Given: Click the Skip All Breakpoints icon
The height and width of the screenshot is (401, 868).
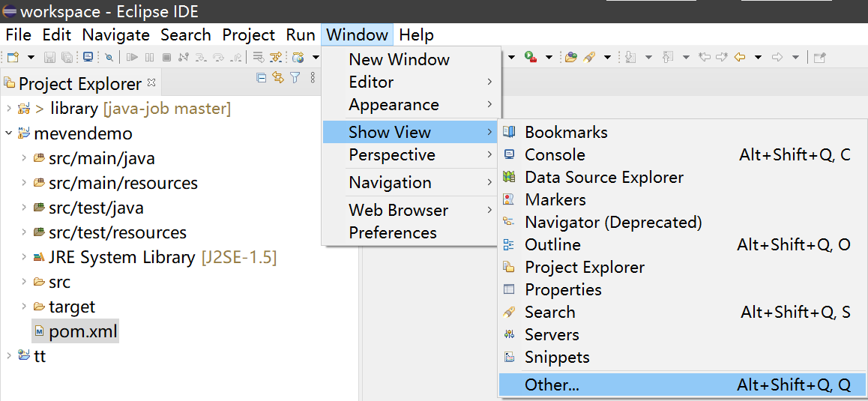Looking at the screenshot, I should point(109,57).
